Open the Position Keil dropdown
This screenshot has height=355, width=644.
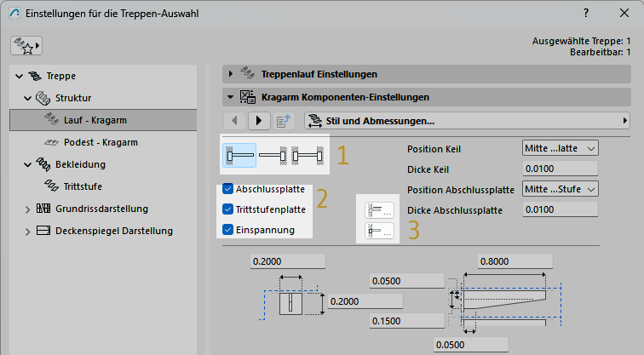point(560,148)
